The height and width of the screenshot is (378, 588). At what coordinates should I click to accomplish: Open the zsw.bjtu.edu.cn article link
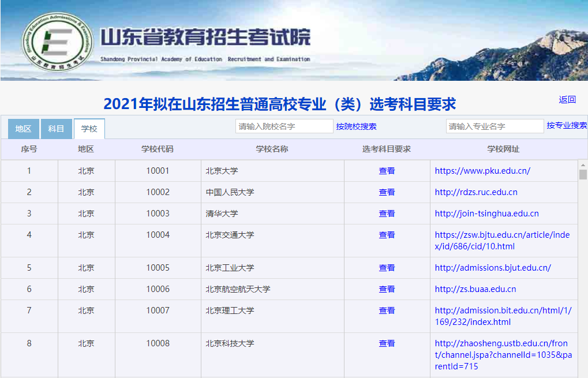coord(502,241)
